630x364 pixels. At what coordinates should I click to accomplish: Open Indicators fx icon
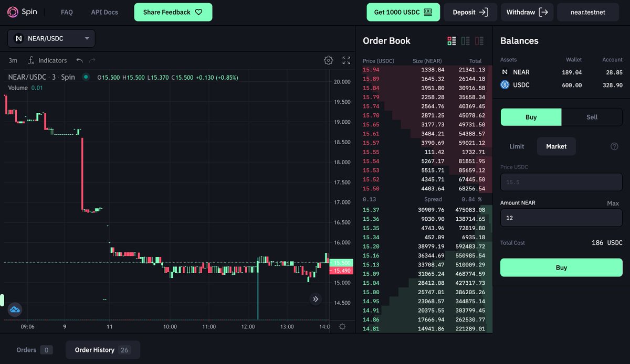[x=31, y=60]
